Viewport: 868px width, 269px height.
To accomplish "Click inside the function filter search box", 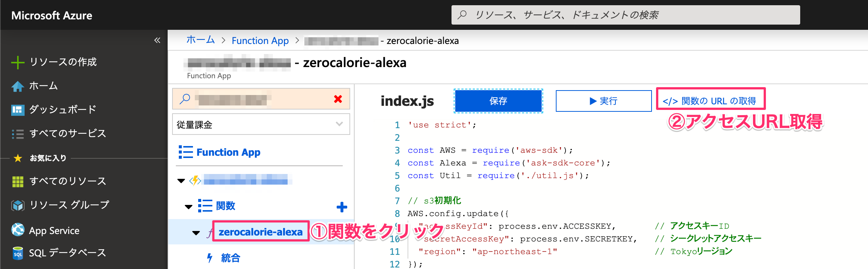I will pos(261,99).
